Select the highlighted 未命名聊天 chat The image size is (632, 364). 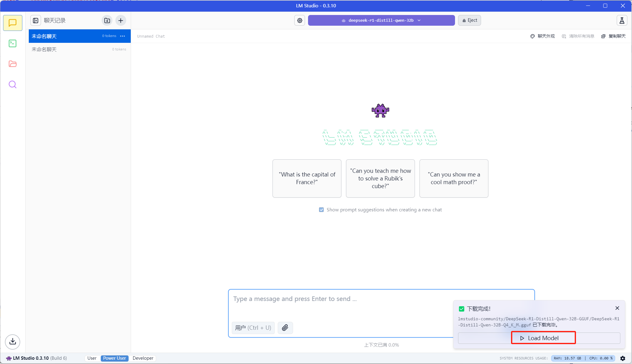tap(80, 36)
